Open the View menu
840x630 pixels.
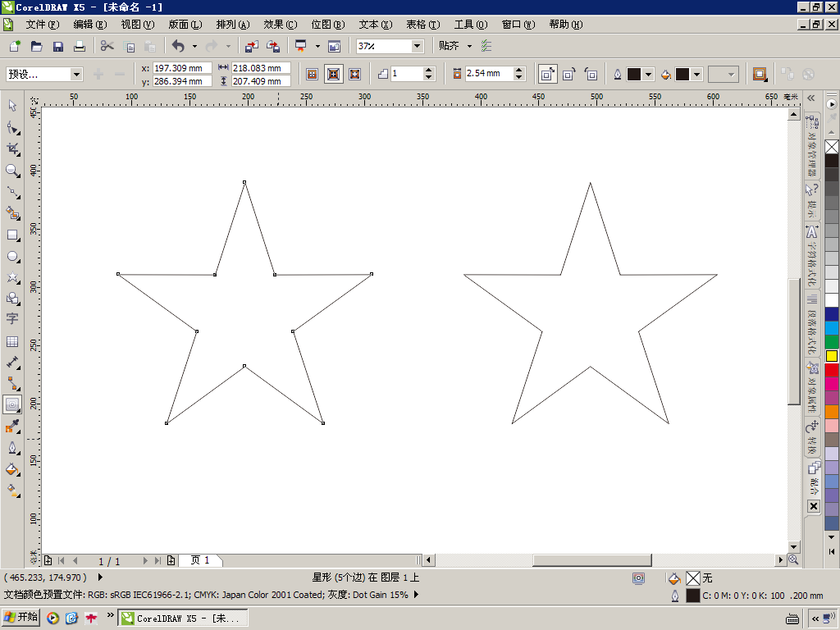137,25
